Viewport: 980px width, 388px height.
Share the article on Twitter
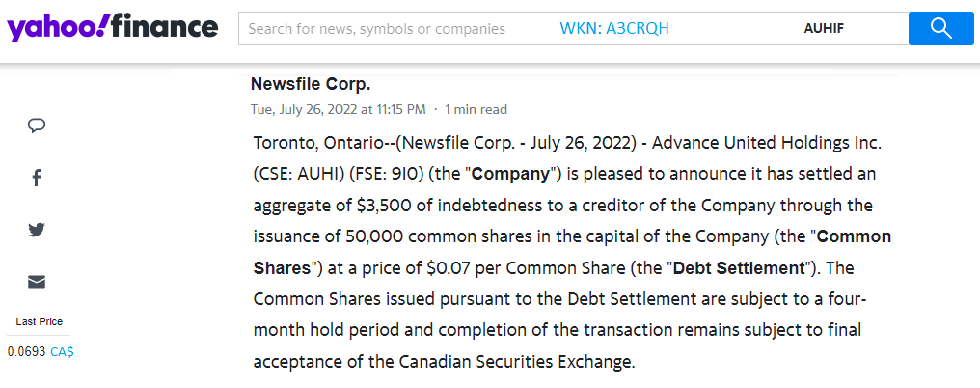[37, 230]
